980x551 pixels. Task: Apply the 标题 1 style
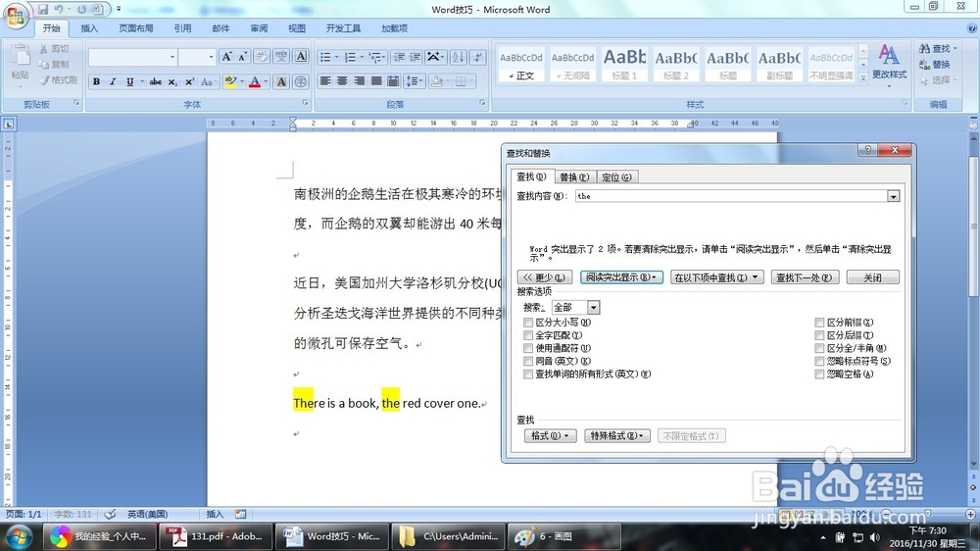624,64
